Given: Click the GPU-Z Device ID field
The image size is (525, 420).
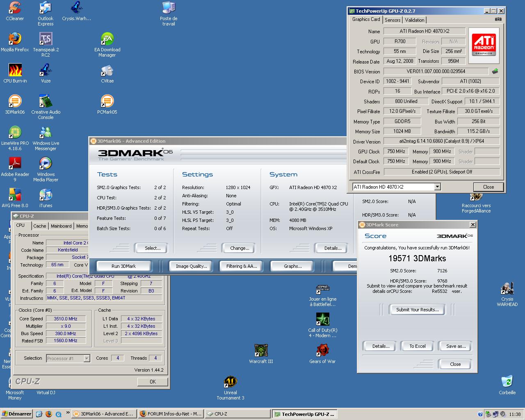Looking at the screenshot, I should pos(398,81).
